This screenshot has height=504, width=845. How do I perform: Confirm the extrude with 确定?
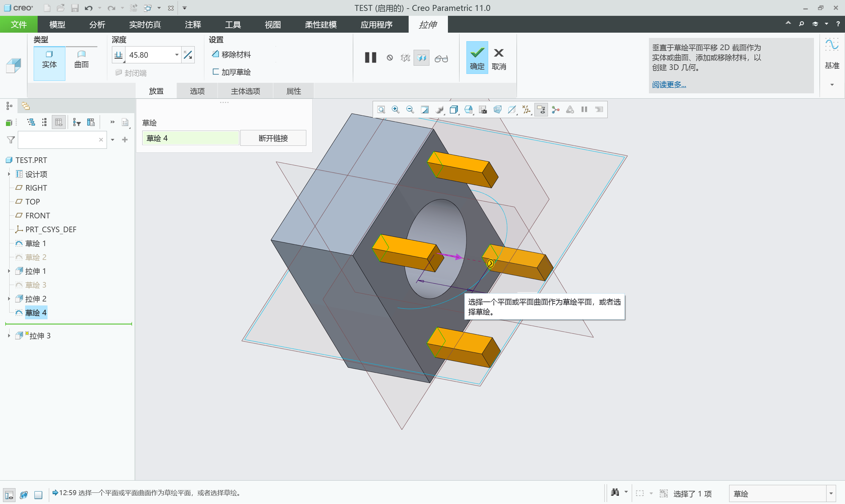click(477, 58)
